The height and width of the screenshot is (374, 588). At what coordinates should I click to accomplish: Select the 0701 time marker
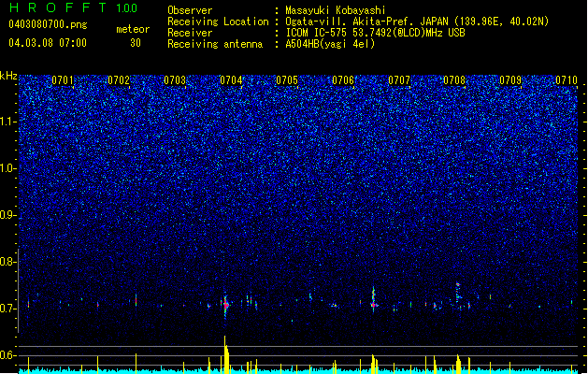tap(63, 80)
